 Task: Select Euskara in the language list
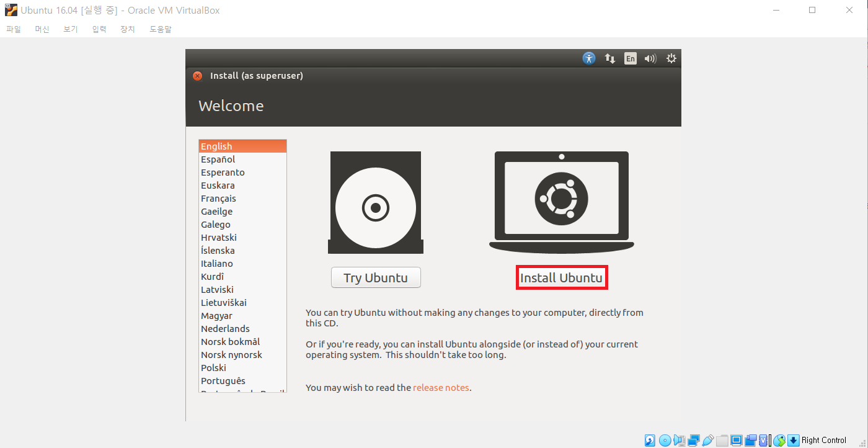242,186
